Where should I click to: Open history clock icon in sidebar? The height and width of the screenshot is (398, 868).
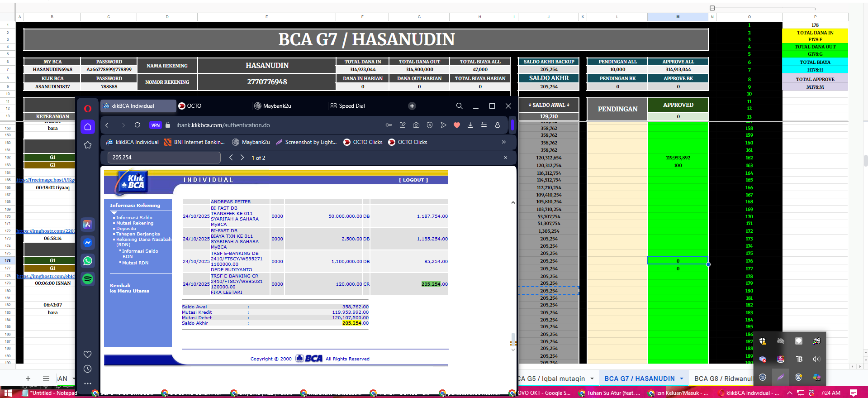[x=88, y=369]
